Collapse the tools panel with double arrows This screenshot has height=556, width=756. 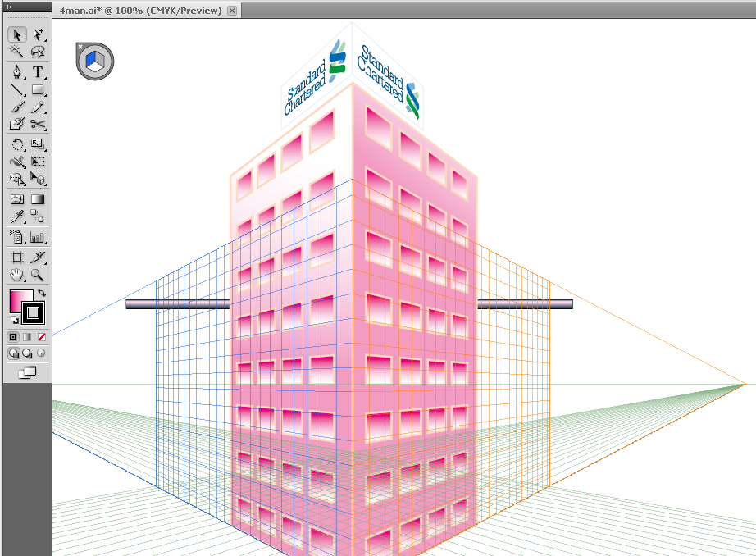9,7
